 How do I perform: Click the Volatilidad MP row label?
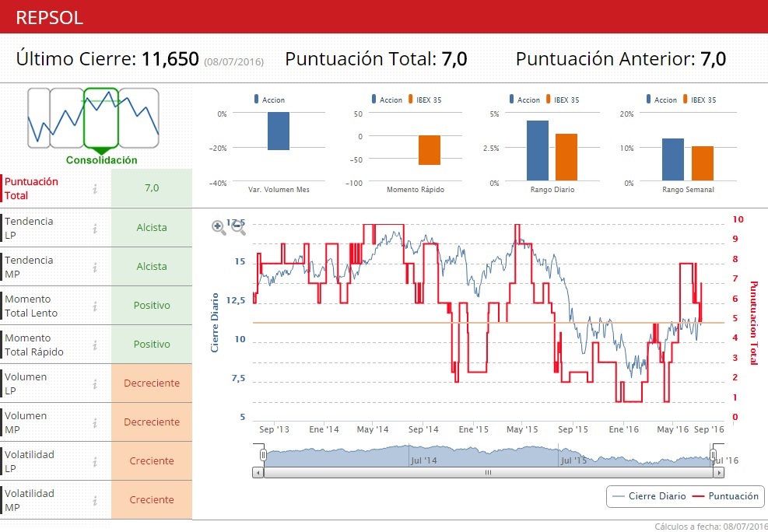pos(29,500)
